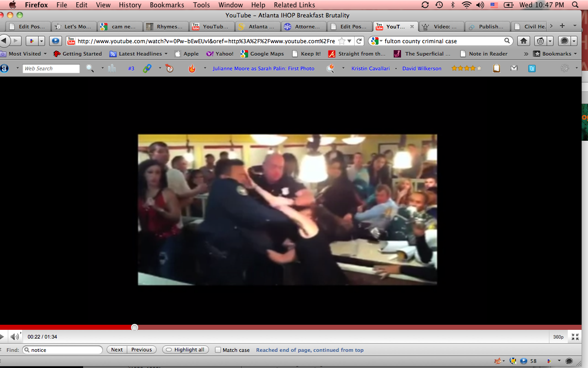
Task: Mute the video with the speaker icon
Action: [15, 337]
